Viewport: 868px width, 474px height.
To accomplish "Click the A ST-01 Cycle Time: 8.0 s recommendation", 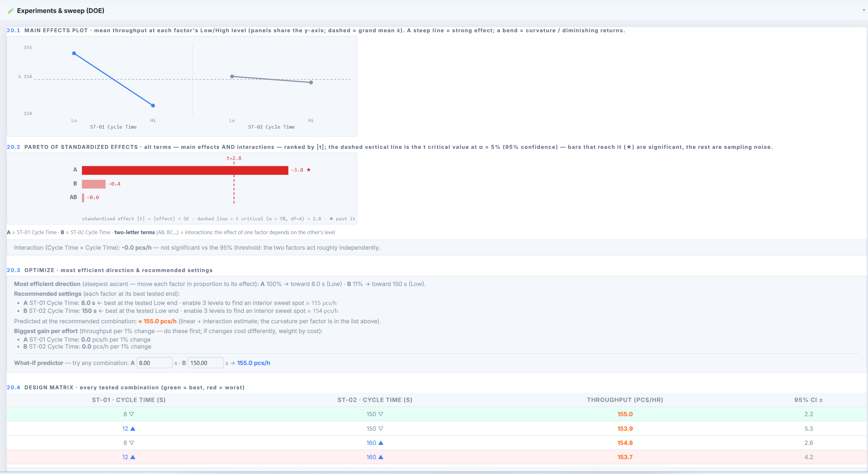I will point(180,303).
